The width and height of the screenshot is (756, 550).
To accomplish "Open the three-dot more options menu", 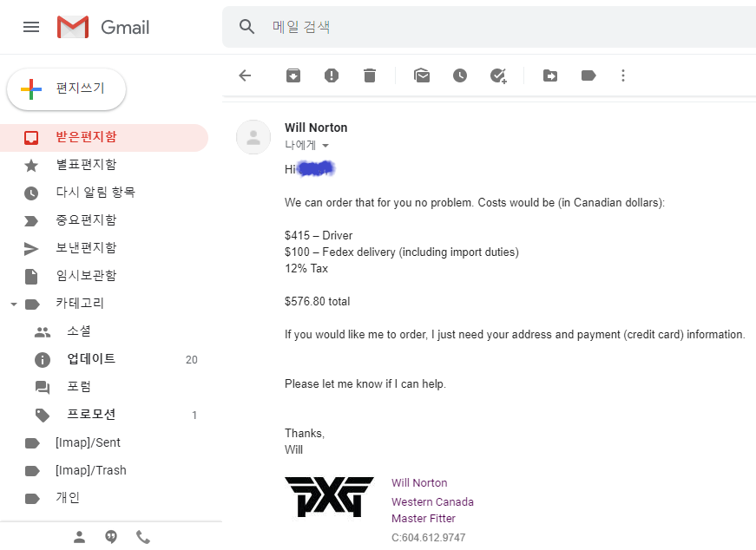I will pos(623,75).
